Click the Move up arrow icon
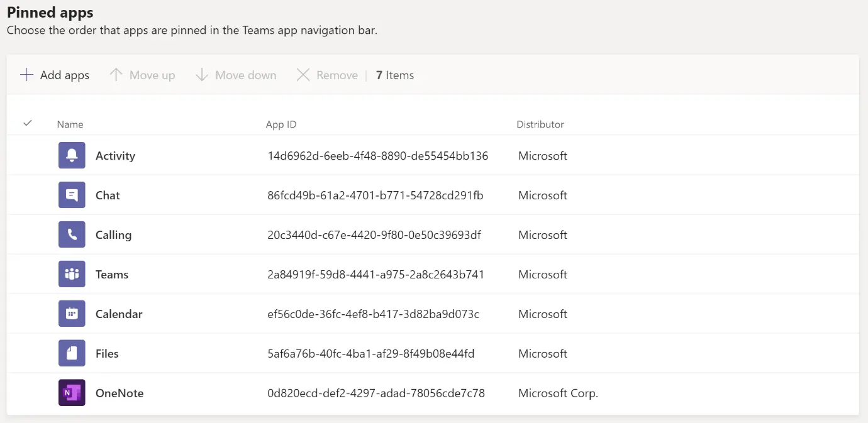The image size is (868, 423). (x=116, y=75)
